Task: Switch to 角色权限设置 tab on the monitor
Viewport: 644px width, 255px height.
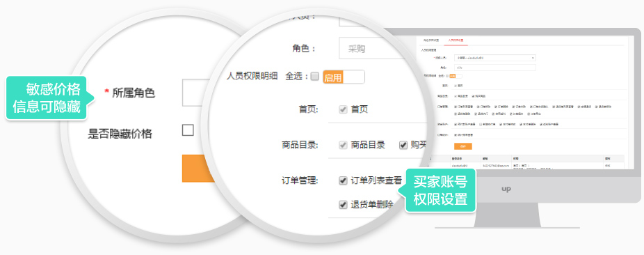Action: coord(431,40)
